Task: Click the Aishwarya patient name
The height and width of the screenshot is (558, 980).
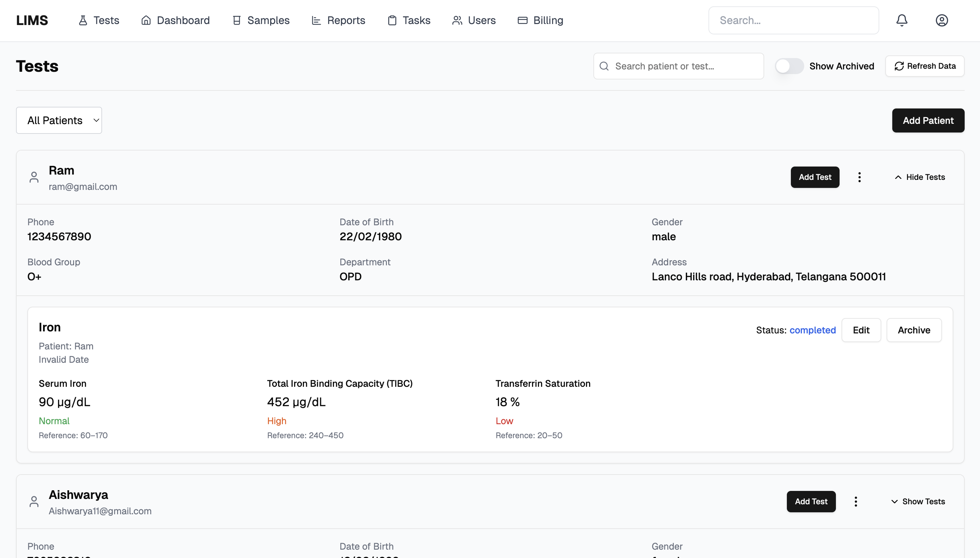Action: pos(78,495)
